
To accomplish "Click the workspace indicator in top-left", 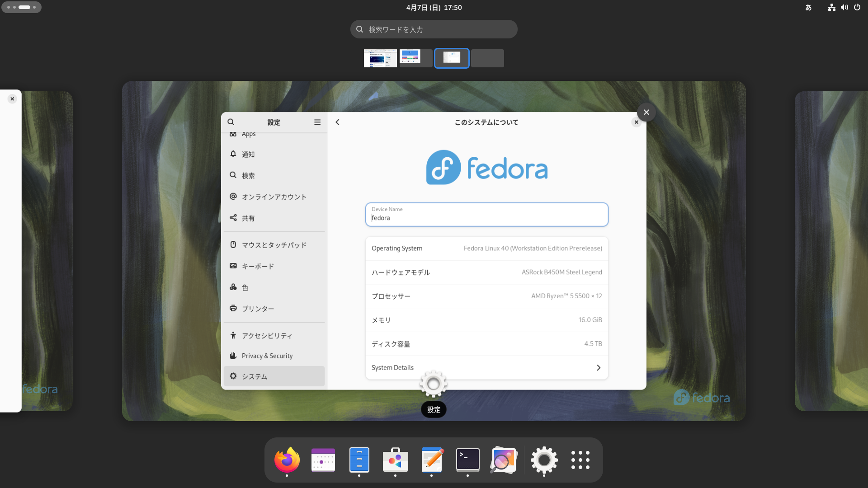I will [x=22, y=7].
